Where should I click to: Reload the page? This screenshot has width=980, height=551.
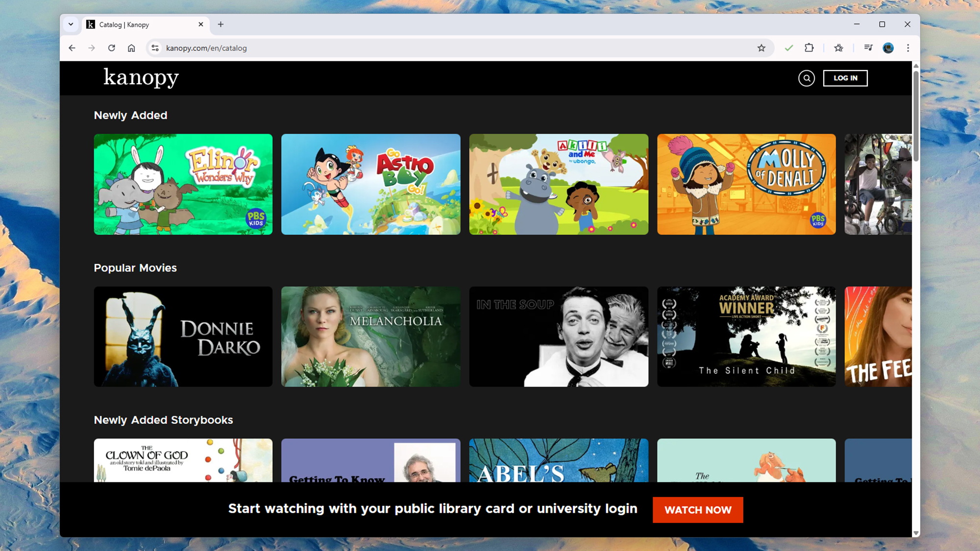pyautogui.click(x=112, y=48)
